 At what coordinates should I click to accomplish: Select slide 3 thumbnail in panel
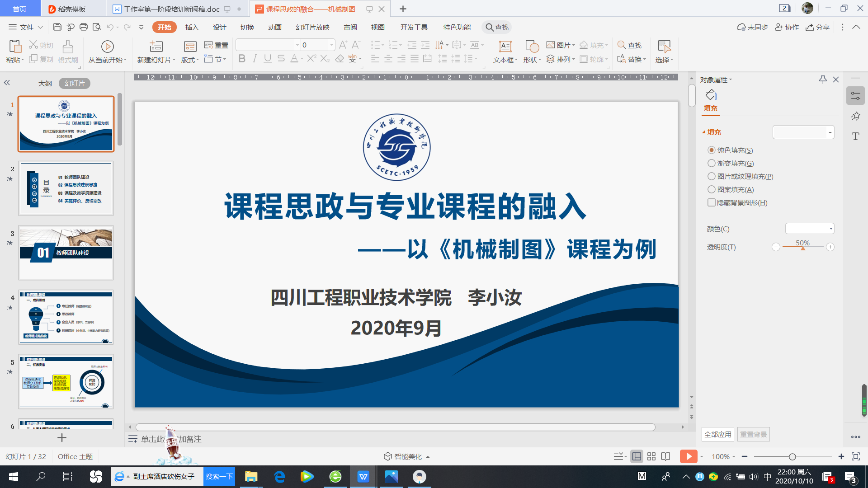coord(66,253)
